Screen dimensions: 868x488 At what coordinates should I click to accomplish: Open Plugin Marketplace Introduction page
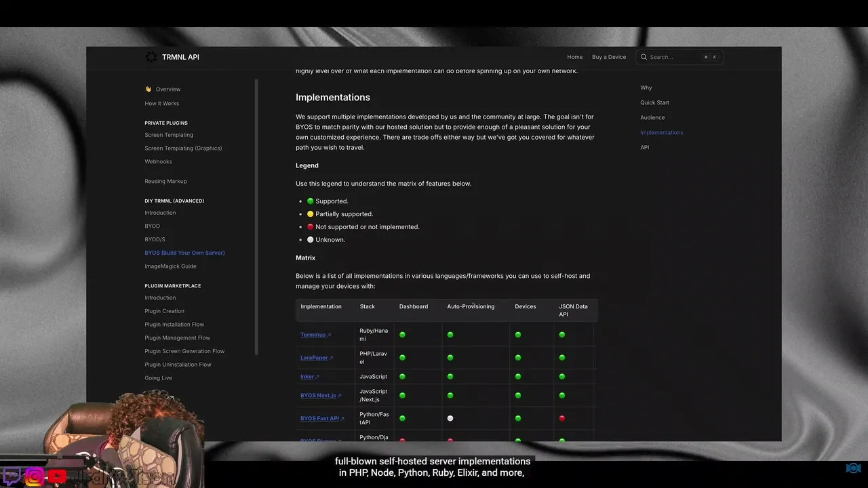coord(160,298)
